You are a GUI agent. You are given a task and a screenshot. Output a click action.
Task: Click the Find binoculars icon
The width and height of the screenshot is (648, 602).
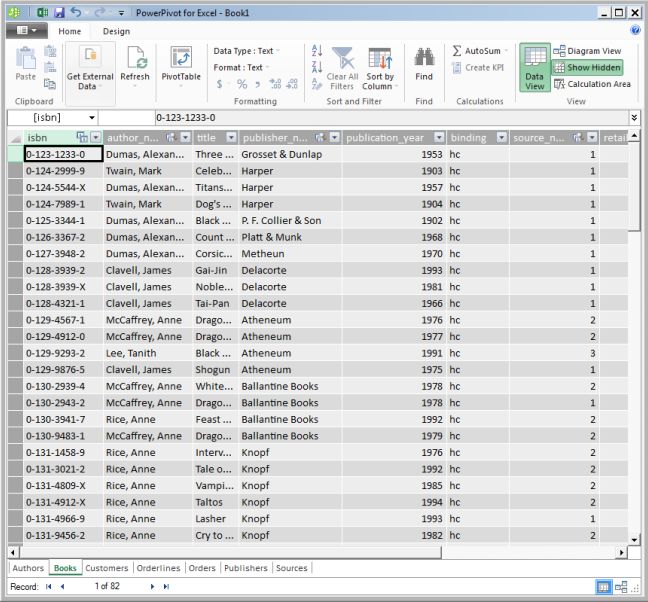click(x=424, y=57)
